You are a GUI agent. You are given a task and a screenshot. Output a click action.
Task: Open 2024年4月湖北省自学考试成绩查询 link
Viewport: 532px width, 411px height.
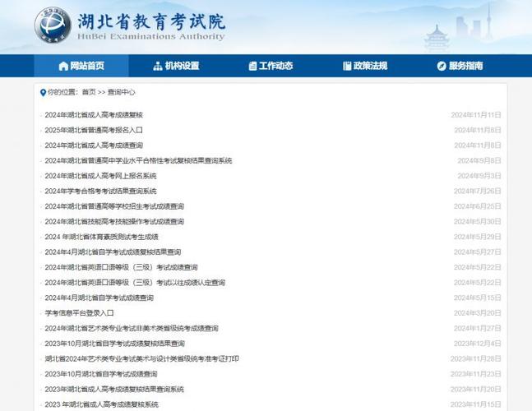pos(99,298)
